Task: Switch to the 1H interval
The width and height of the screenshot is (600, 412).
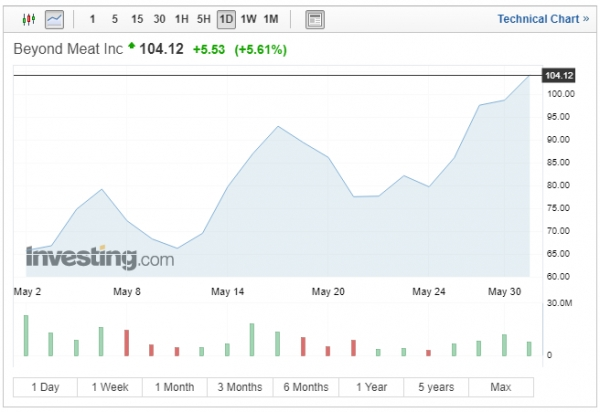Action: coord(181,19)
